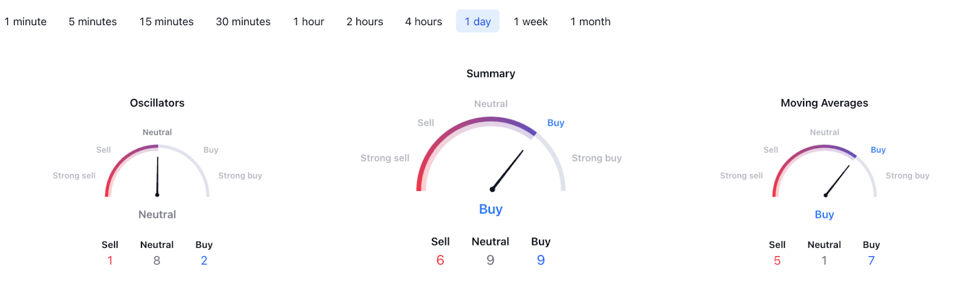Click Summary's red Sell count of 6
Screen dimensions: 980x290
(440, 260)
